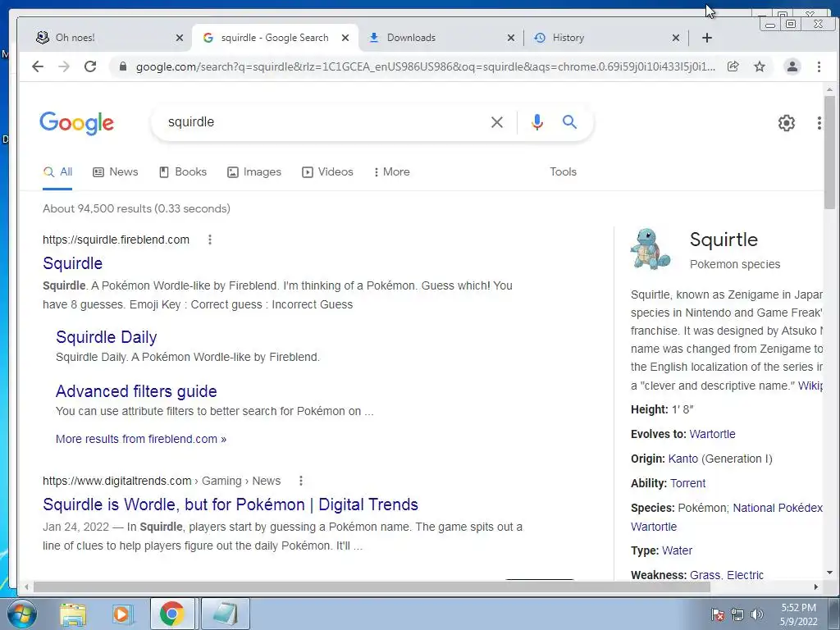
Task: Open Action Center flag tray icon
Action: [717, 614]
